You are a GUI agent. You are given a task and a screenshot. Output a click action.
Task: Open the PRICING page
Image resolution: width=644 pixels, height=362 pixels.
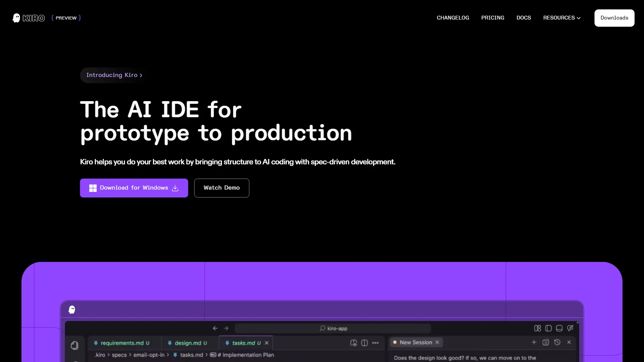point(493,18)
